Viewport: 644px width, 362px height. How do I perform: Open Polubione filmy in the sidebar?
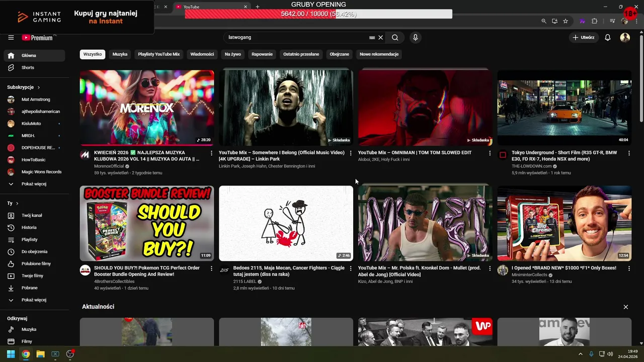pos(34,263)
